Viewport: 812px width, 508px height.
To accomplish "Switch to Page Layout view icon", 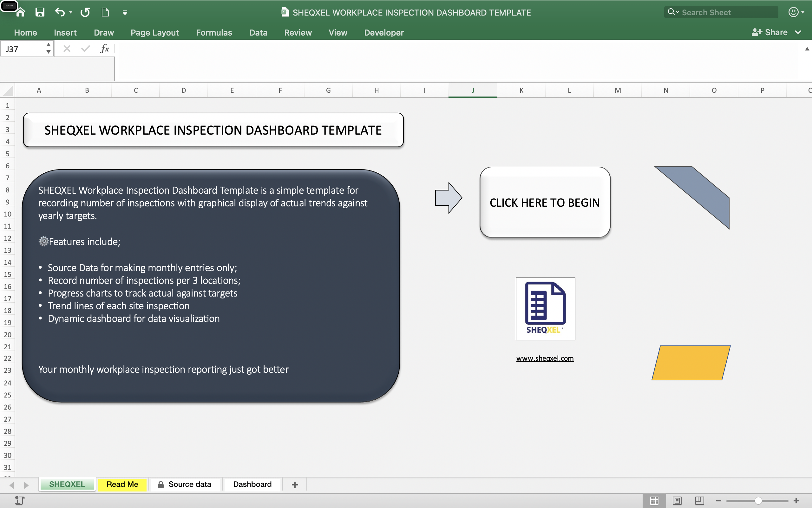I will click(677, 501).
